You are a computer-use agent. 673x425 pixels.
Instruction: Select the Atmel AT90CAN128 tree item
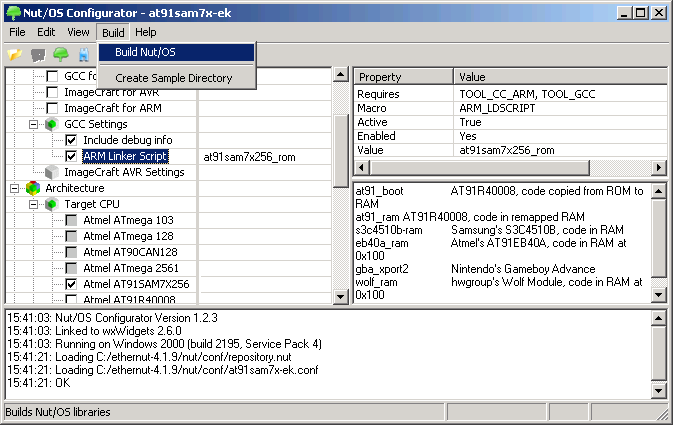tap(130, 252)
